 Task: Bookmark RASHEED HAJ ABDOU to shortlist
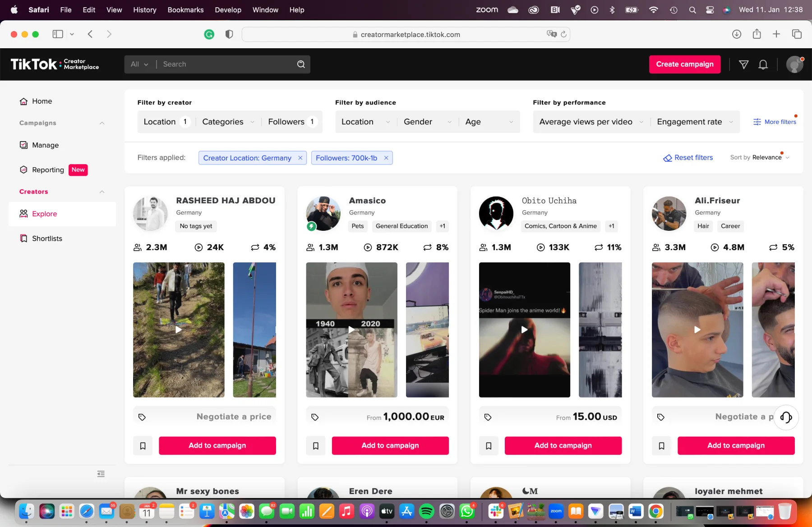[x=143, y=446]
